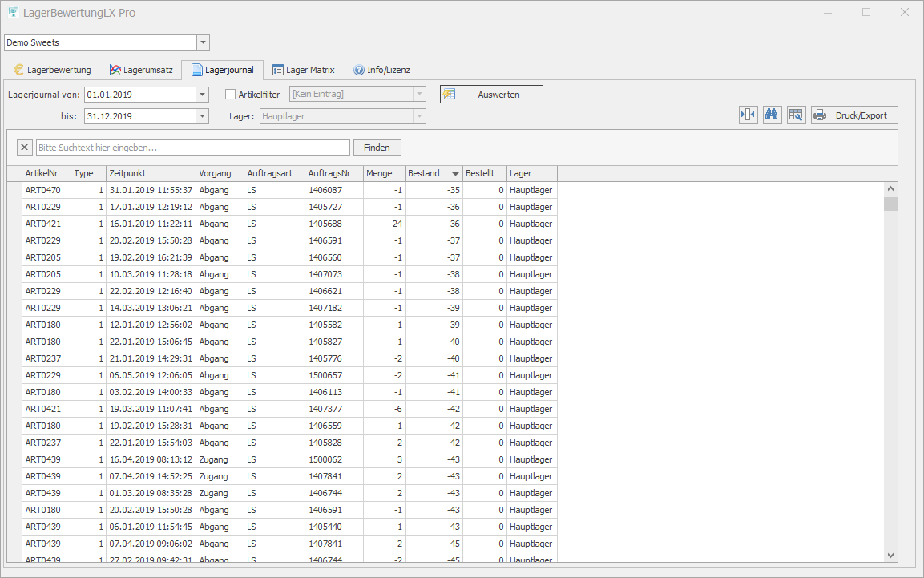Click the Druck/Export printer button

coord(854,115)
